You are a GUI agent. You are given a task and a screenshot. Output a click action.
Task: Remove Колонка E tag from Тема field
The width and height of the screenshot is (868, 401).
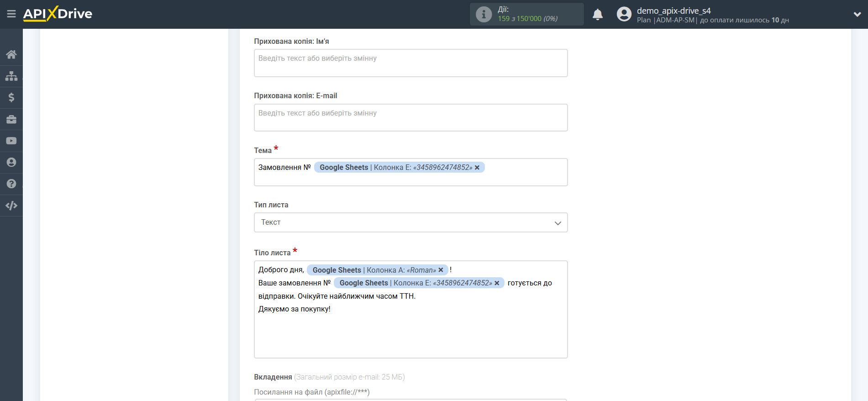click(477, 168)
